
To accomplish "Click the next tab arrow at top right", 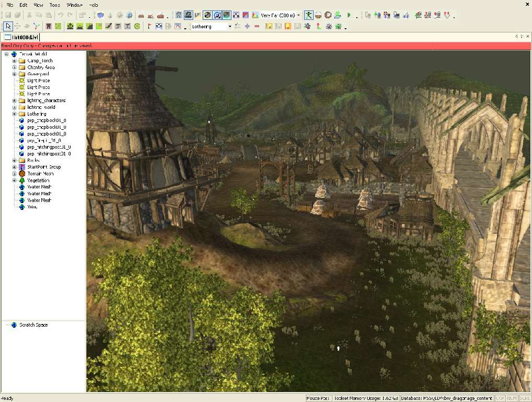I will point(522,36).
